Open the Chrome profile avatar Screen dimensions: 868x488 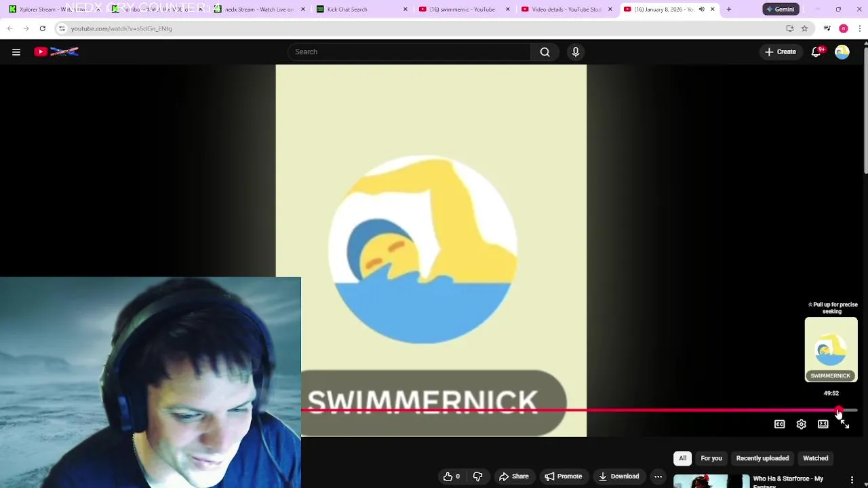[844, 28]
